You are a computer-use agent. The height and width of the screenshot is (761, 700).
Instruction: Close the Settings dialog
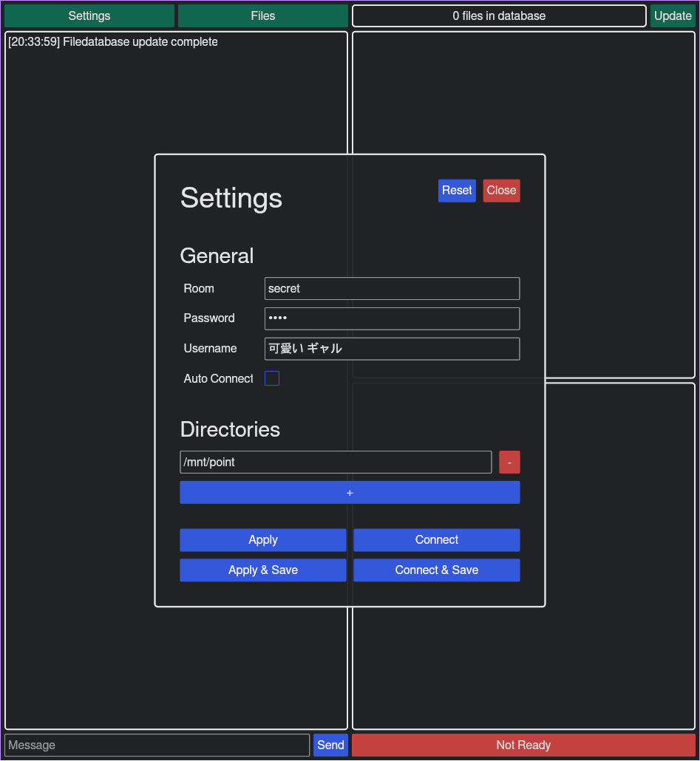(x=501, y=191)
